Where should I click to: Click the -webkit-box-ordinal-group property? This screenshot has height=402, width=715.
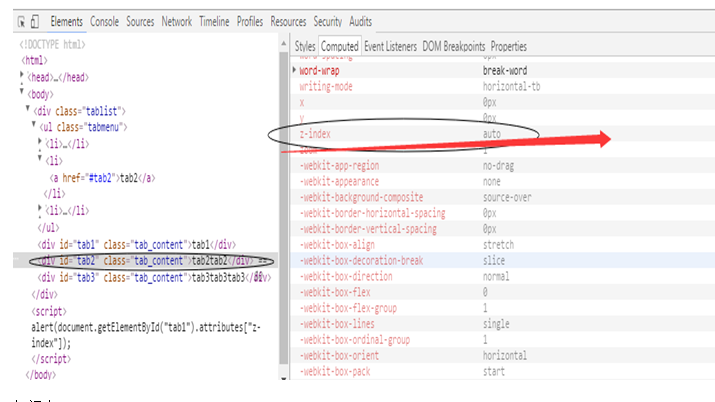point(355,340)
